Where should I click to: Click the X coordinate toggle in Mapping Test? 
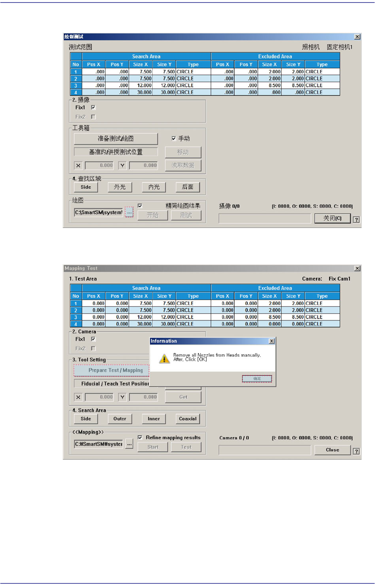[78, 397]
